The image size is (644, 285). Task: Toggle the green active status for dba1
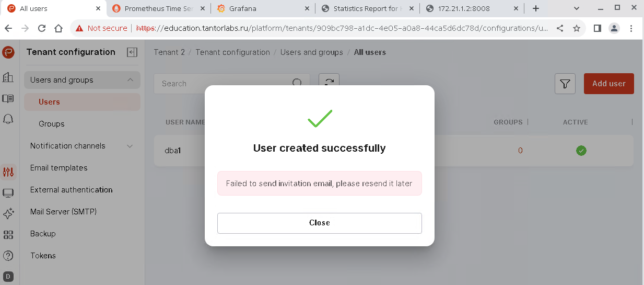tap(581, 151)
